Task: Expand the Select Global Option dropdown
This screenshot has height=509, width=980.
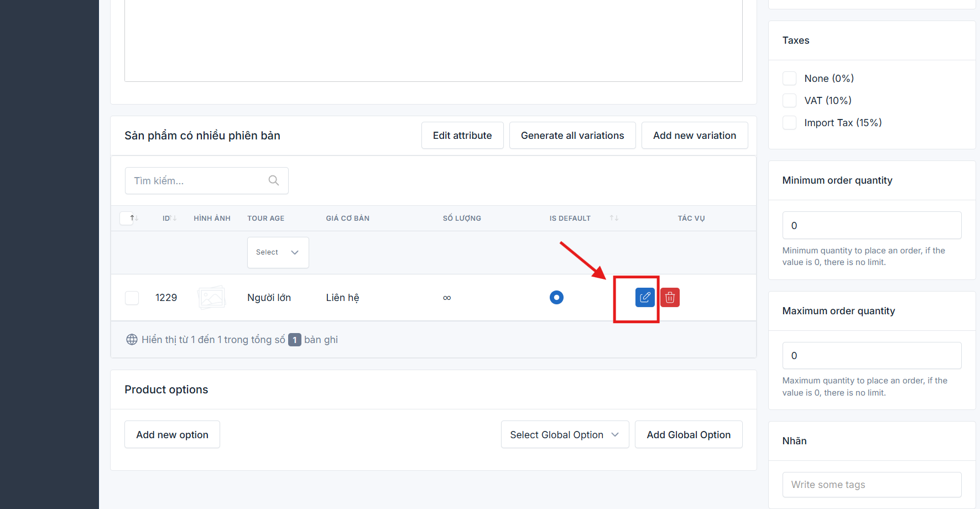Action: coord(564,435)
